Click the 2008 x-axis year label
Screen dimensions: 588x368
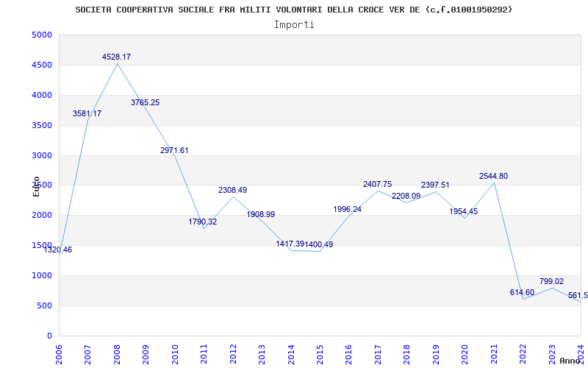[117, 355]
